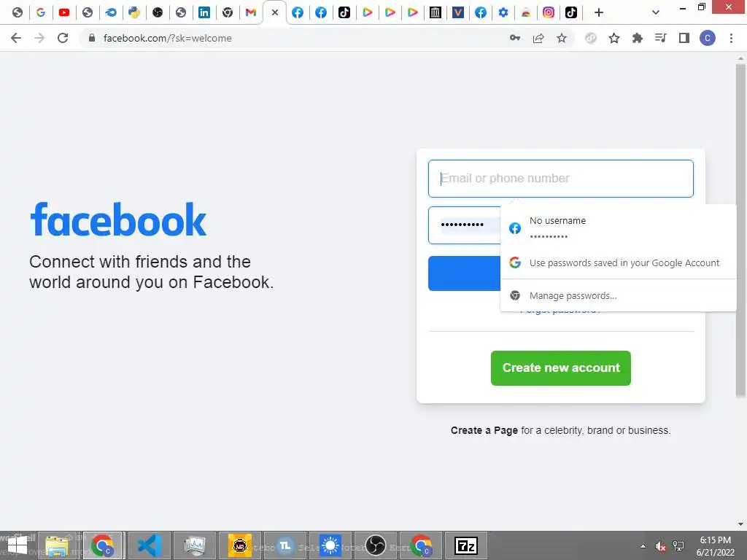
Task: Open the Chrome three-dot menu
Action: 731,38
